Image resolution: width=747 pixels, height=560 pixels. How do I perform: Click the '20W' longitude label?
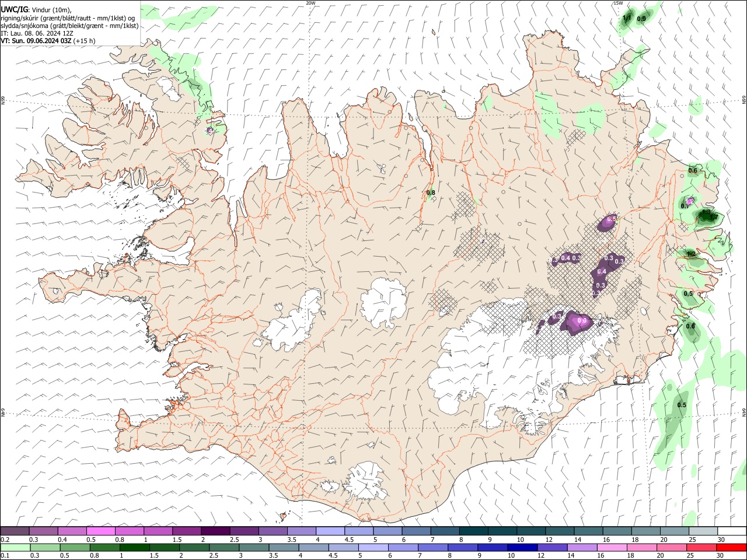click(x=311, y=3)
